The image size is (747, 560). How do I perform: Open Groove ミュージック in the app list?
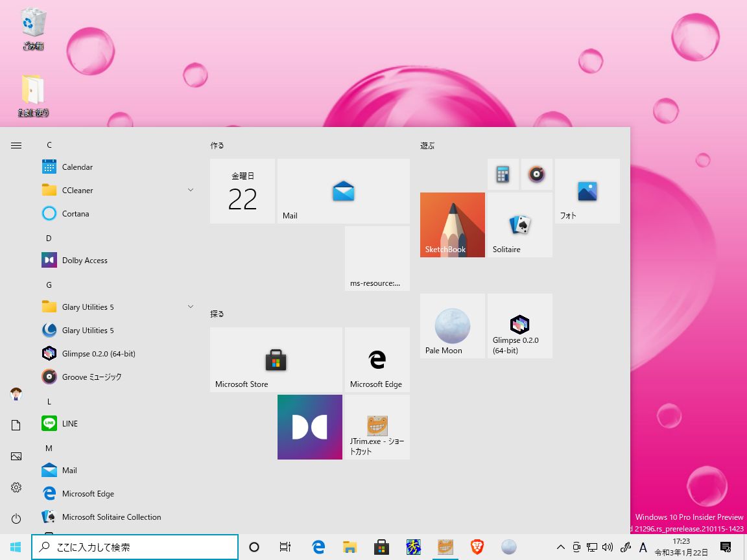(117, 377)
